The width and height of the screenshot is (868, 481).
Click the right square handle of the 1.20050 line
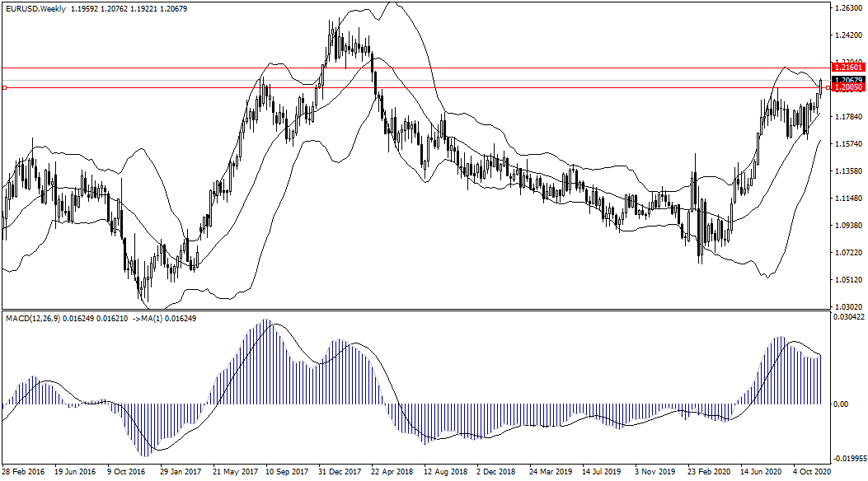pos(827,87)
